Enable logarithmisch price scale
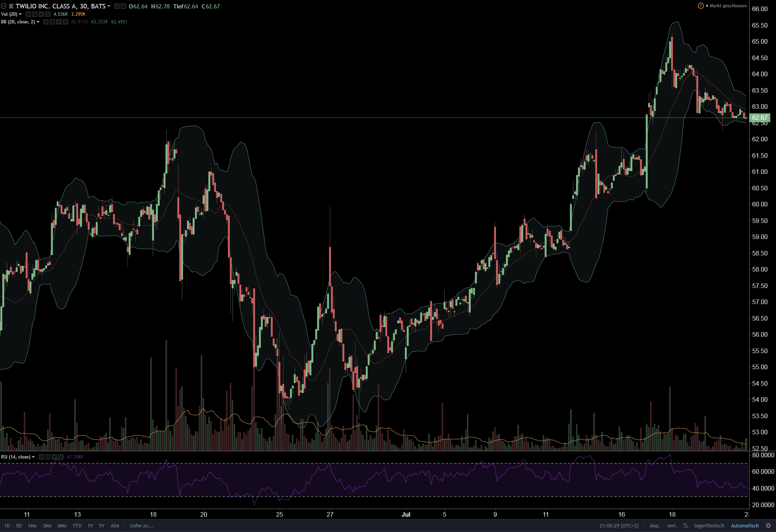776x532 pixels. 709,525
